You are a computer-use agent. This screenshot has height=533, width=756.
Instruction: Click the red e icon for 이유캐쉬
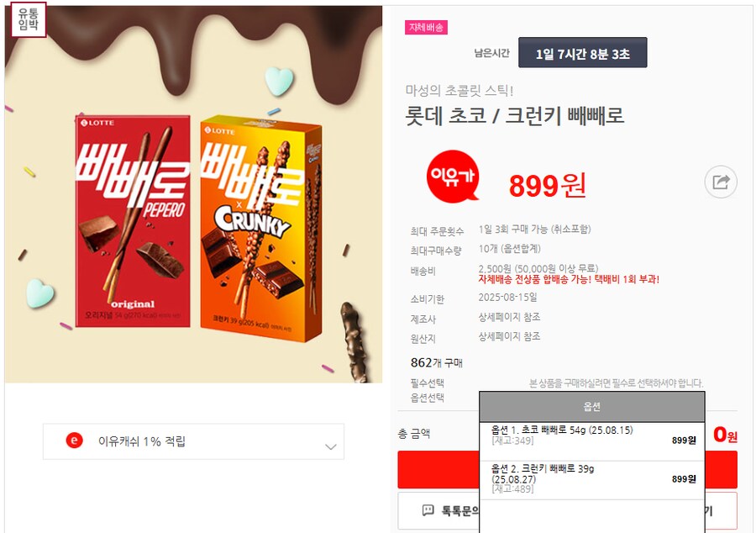[x=74, y=441]
